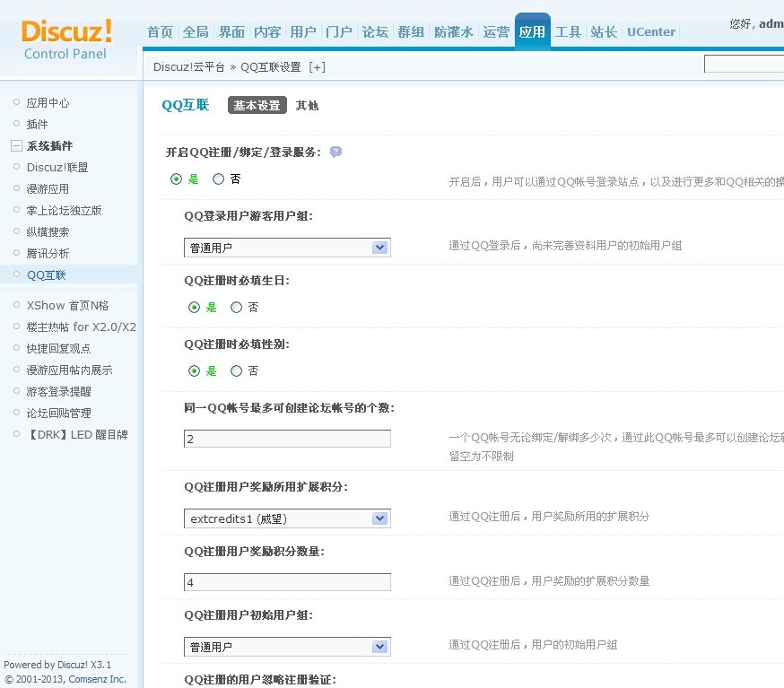Viewport: 784px width, 688px height.
Task: Open QQ注册用户初始用户组 dropdown
Action: 287,647
